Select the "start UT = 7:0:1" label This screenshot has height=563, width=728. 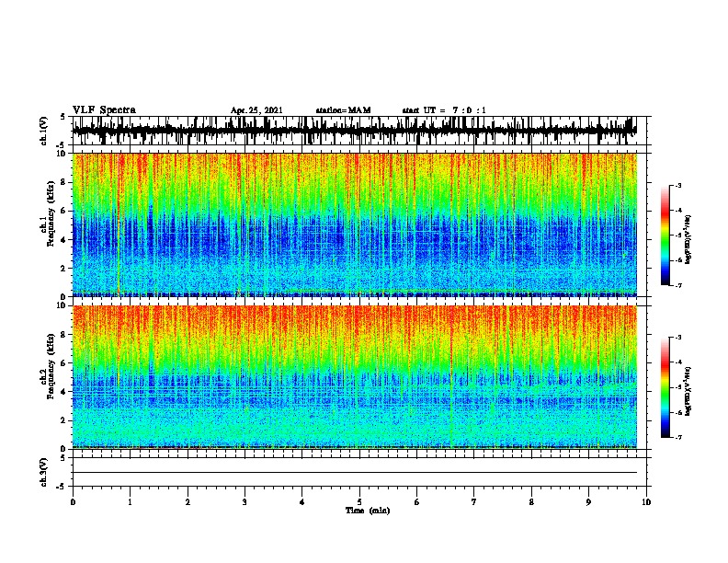point(444,110)
